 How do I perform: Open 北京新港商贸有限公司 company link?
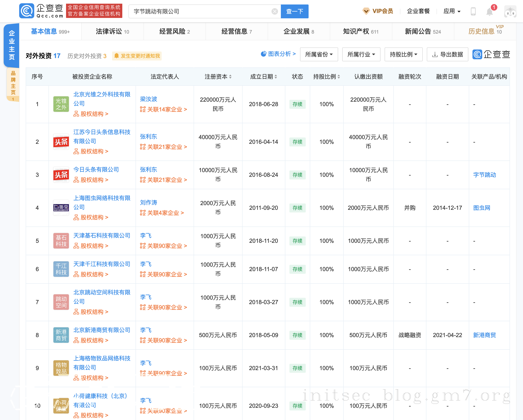click(102, 330)
